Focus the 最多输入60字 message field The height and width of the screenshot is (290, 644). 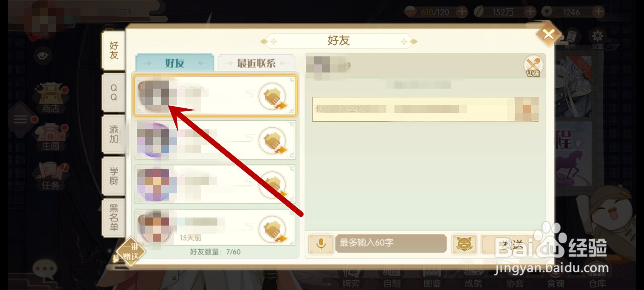(x=391, y=243)
